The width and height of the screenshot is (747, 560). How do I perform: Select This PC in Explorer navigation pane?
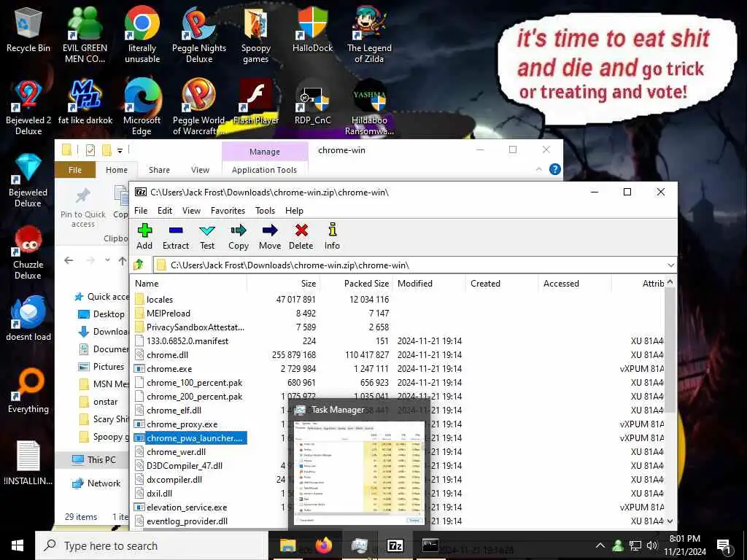(x=101, y=459)
